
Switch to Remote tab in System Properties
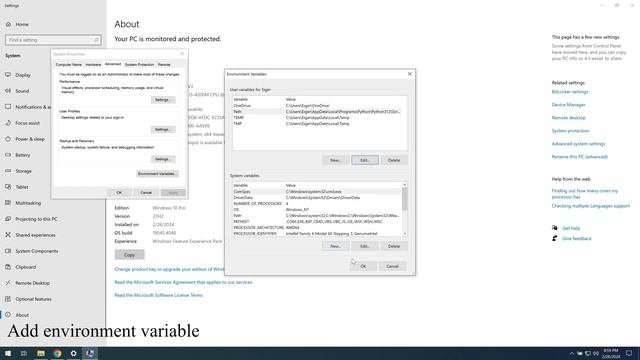click(x=164, y=64)
